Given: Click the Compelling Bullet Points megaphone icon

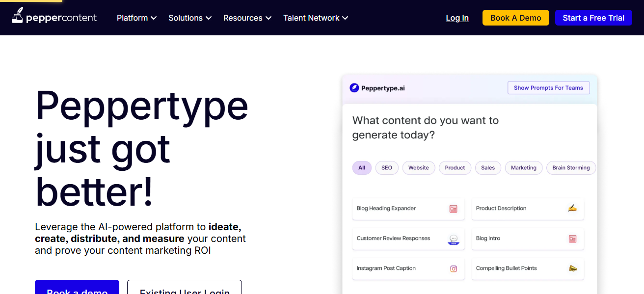Looking at the screenshot, I should point(572,268).
